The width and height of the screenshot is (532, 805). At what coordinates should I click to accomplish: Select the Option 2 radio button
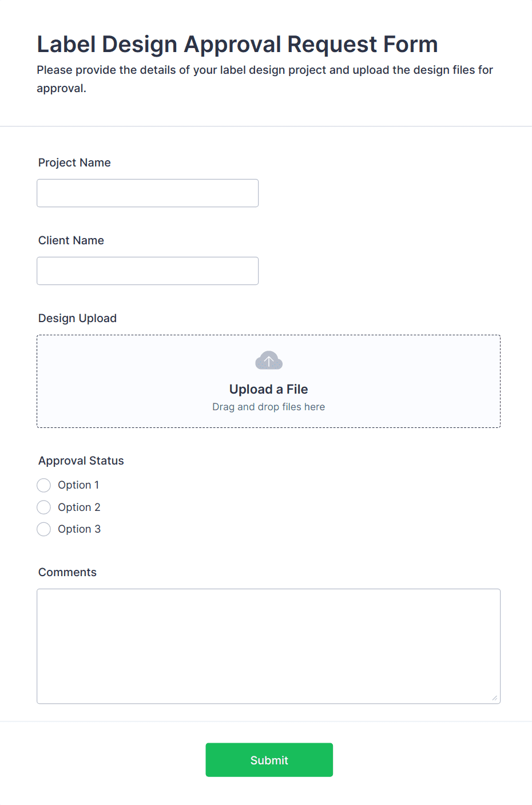coord(43,507)
